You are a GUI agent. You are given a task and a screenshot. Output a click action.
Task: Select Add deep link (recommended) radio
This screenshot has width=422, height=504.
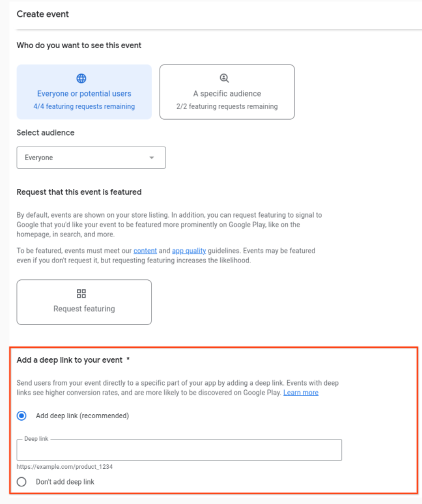tap(21, 415)
